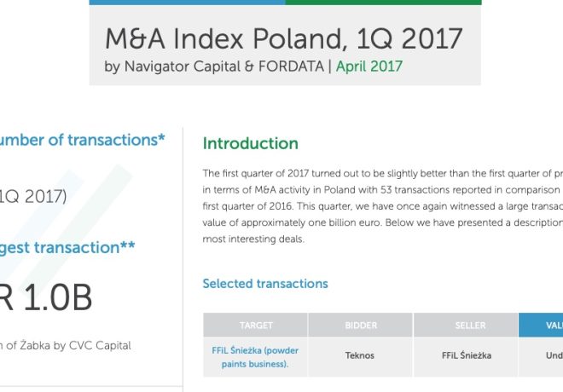Click the Largest transaction heading
This screenshot has height=392, width=563.
(x=67, y=248)
